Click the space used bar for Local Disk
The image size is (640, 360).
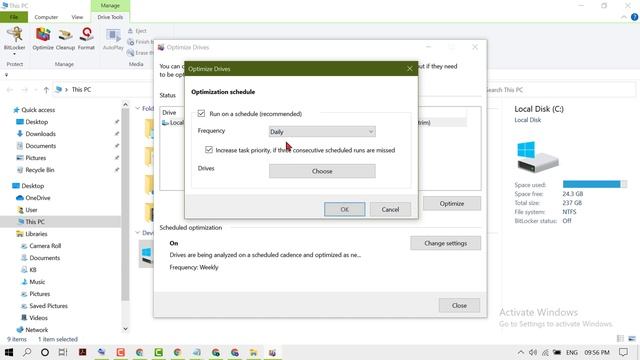click(595, 184)
